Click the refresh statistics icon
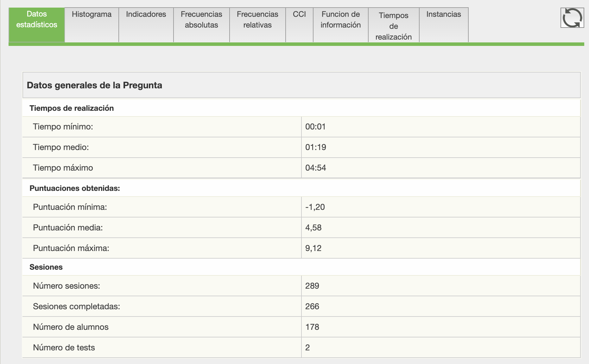Viewport: 589px width, 364px height. click(572, 18)
